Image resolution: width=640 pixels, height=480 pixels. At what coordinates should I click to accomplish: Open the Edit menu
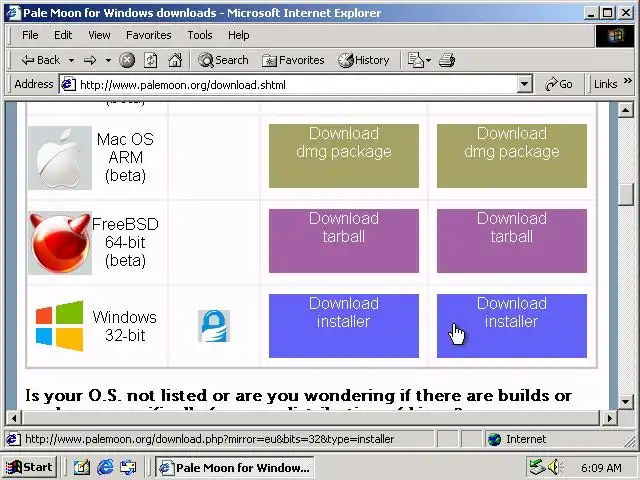(x=63, y=35)
